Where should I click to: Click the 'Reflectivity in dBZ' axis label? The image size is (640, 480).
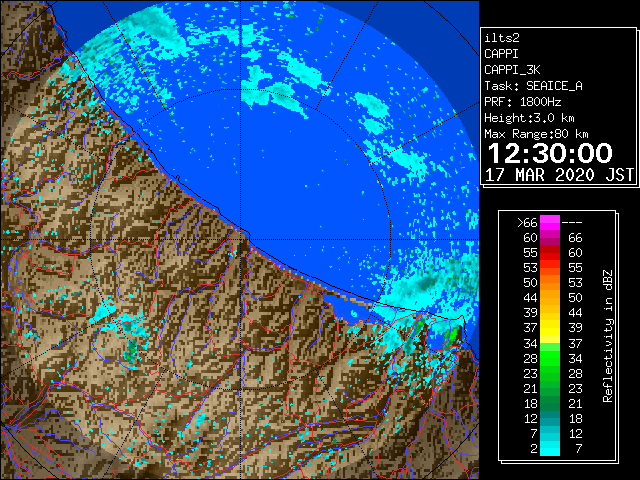pos(607,336)
